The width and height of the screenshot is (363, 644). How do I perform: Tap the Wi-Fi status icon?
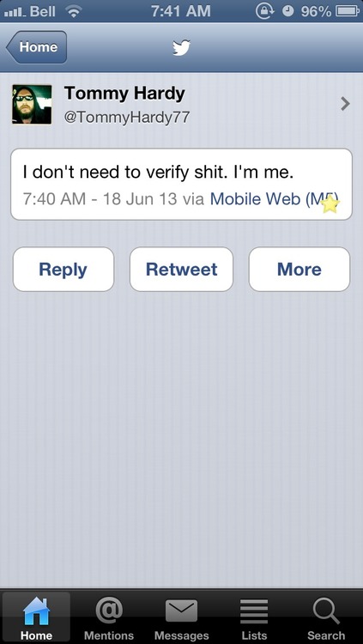(x=73, y=11)
